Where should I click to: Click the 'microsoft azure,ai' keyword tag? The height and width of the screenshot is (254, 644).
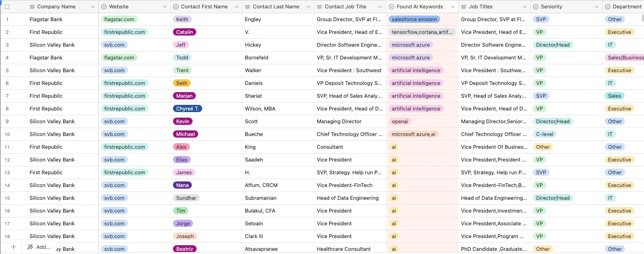[413, 134]
